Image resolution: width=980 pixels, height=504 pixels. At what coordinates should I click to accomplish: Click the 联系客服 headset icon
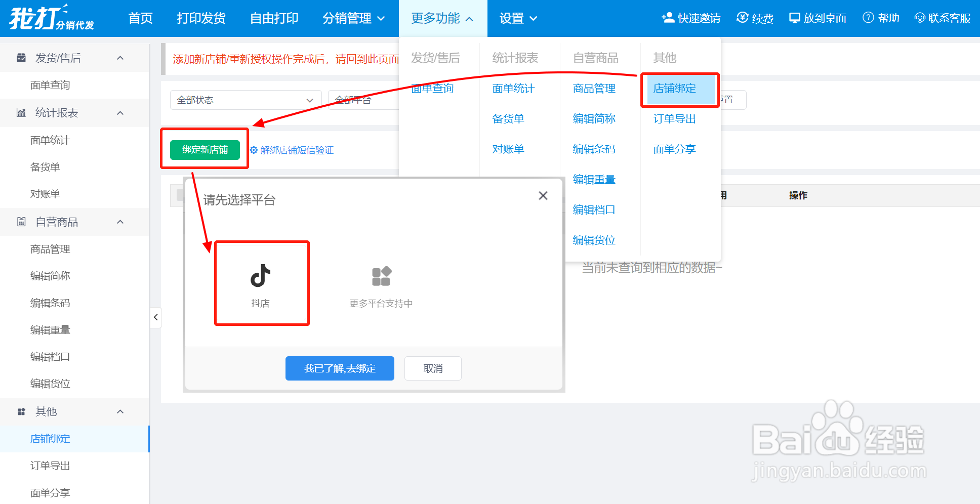[920, 18]
